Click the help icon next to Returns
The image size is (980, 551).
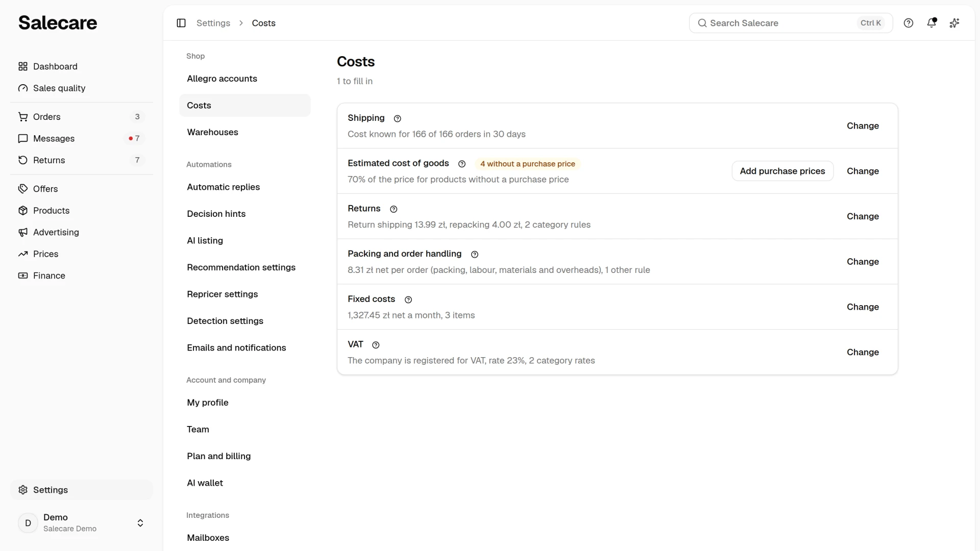[x=394, y=209]
